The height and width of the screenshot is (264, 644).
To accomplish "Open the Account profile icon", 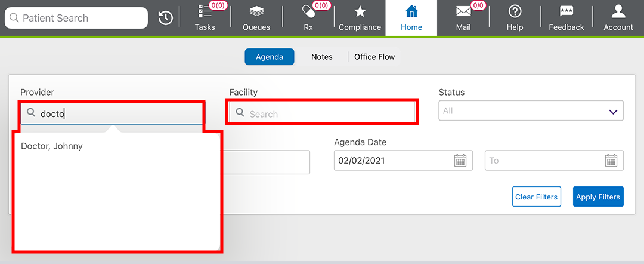I will [618, 12].
